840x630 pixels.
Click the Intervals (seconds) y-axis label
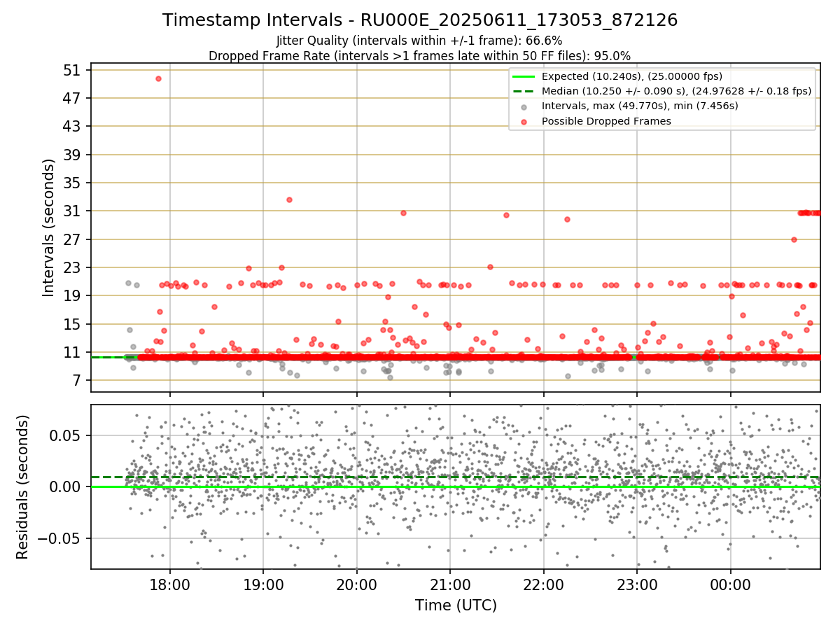point(49,227)
